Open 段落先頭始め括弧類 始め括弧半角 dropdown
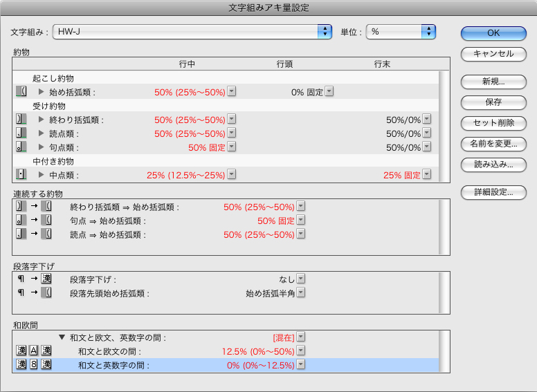The height and width of the screenshot is (392, 537). click(301, 293)
